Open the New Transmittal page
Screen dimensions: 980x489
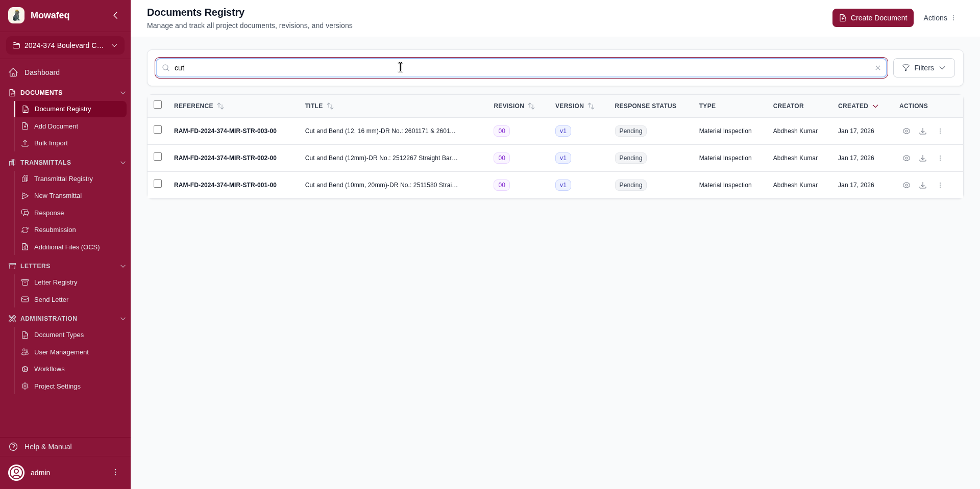pyautogui.click(x=58, y=196)
